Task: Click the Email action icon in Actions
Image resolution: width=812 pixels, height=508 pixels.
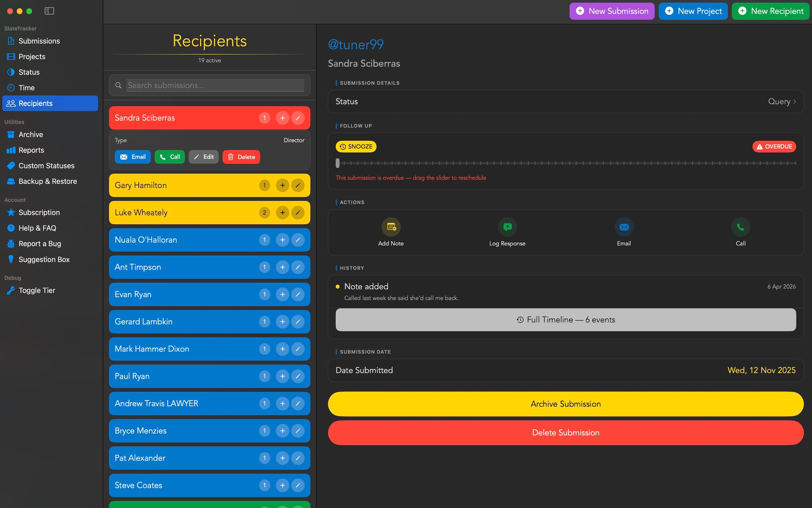Action: (624, 227)
